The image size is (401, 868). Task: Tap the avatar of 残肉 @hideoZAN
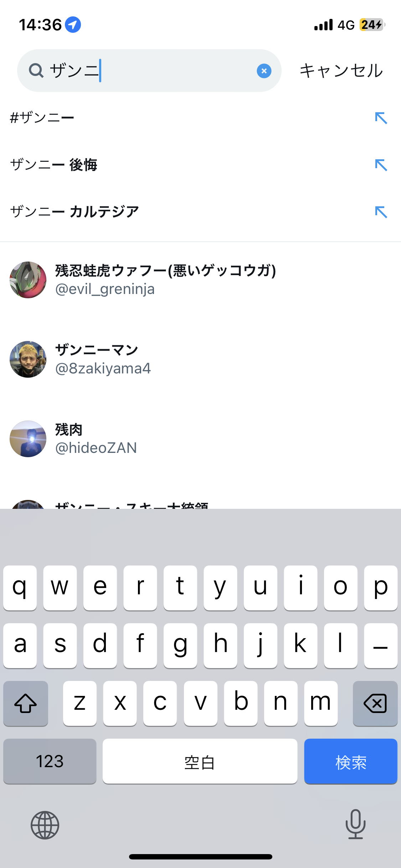[x=28, y=439]
